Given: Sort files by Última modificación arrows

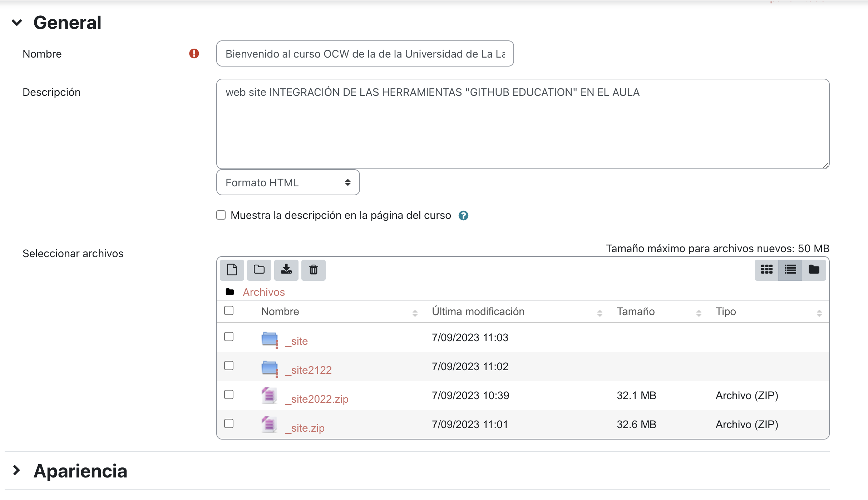Looking at the screenshot, I should (x=600, y=313).
